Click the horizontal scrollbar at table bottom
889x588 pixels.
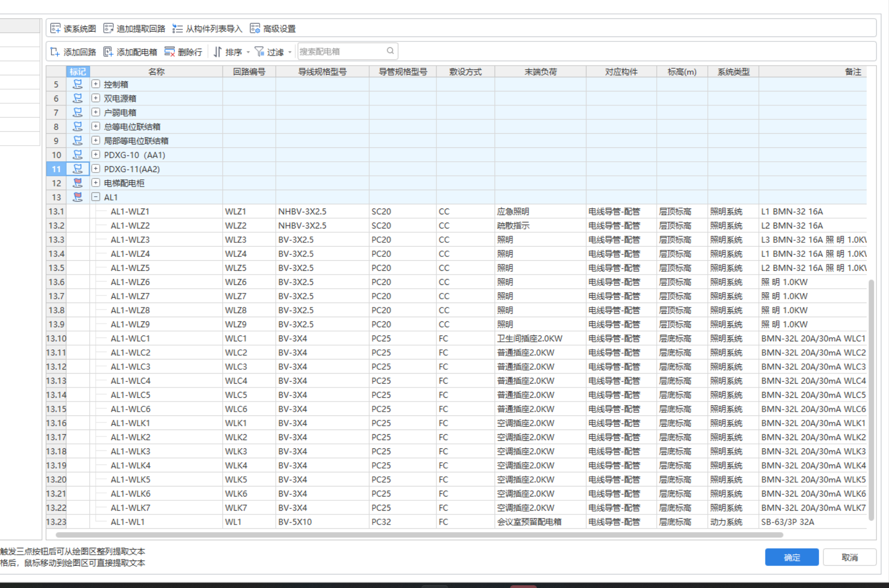[x=419, y=535]
